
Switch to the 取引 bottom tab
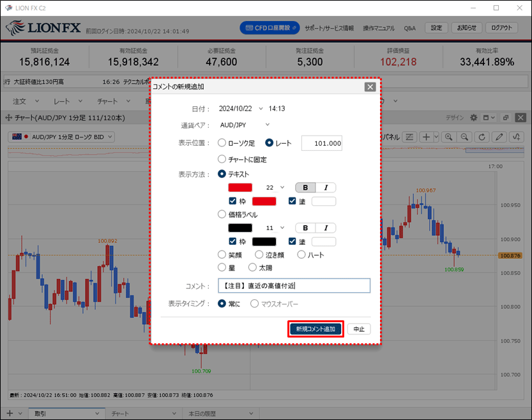[66, 413]
